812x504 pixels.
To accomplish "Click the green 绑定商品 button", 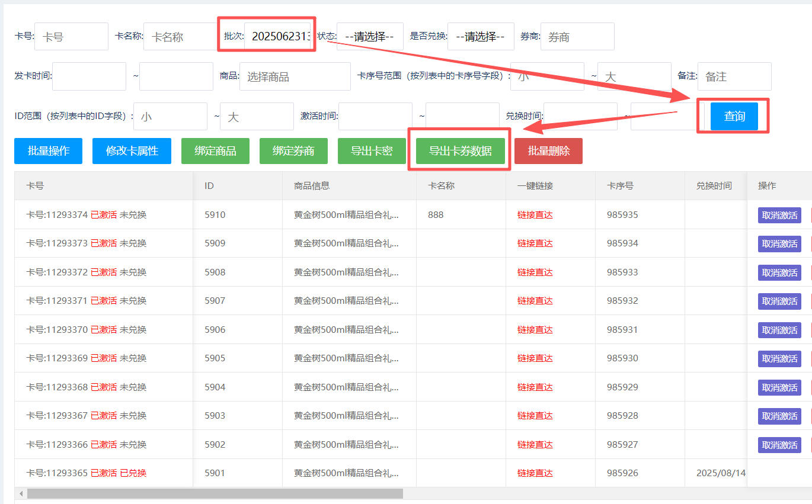I will [x=215, y=151].
